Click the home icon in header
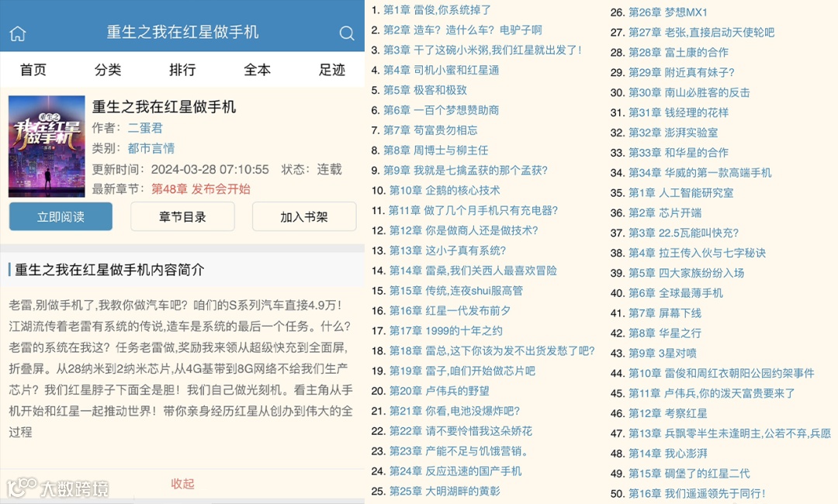This screenshot has height=504, width=838. pyautogui.click(x=18, y=33)
